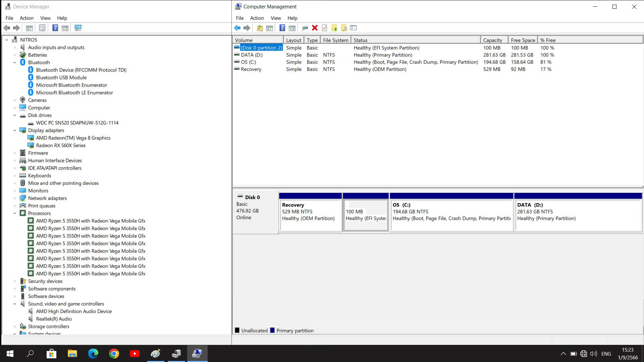Open View menu in Device Manager

coord(45,18)
